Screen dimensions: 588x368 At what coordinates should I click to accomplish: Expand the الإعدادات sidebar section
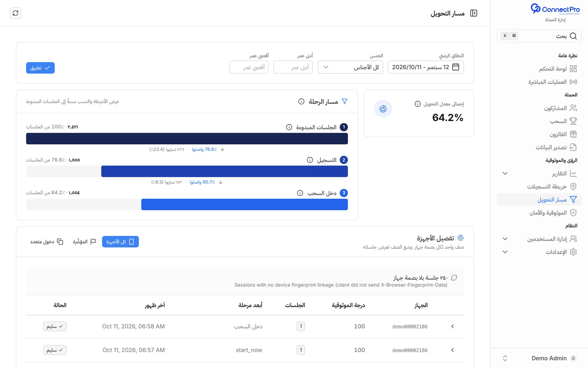pos(505,252)
